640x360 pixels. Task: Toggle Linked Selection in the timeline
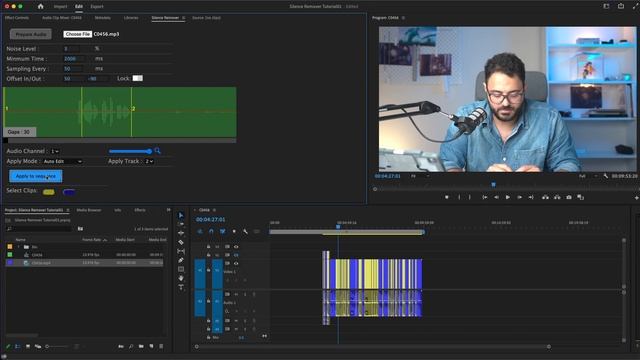coord(222,231)
